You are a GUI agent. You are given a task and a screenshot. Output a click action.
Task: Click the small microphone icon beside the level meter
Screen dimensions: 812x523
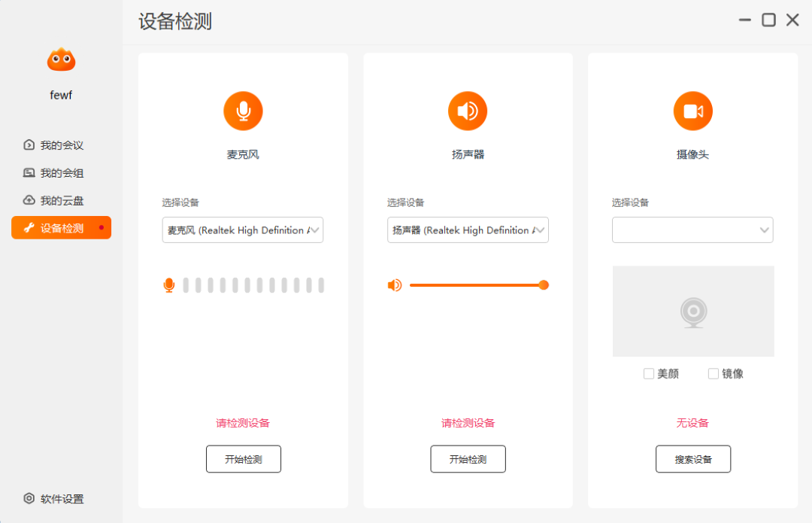tap(169, 285)
